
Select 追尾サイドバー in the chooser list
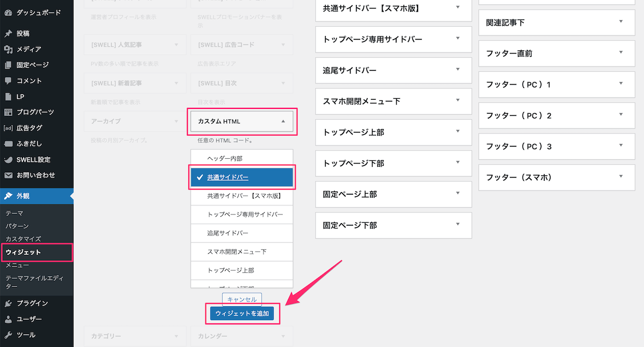pos(241,233)
